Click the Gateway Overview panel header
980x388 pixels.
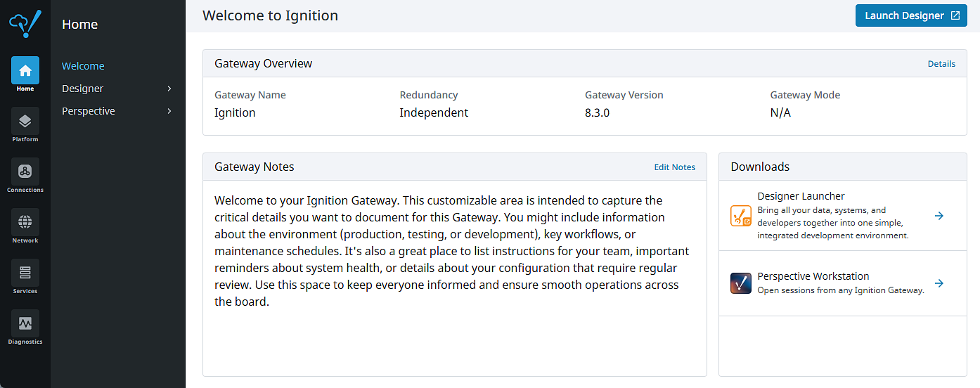point(585,63)
